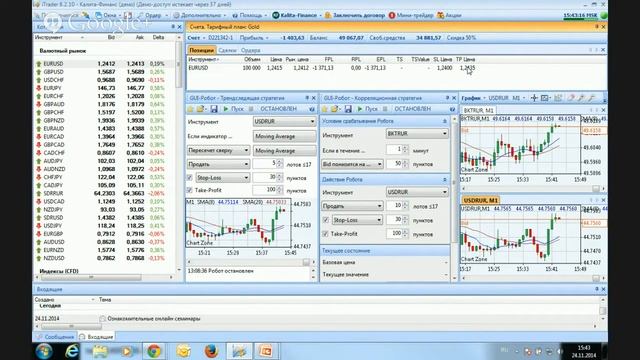
Task: Open Дополнительно menu
Action: (200, 16)
